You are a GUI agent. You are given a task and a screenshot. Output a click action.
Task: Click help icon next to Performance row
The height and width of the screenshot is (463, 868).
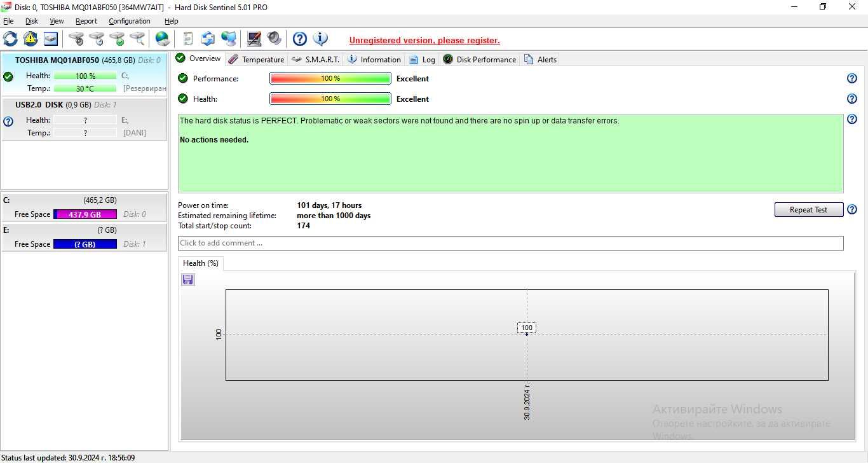click(x=852, y=79)
